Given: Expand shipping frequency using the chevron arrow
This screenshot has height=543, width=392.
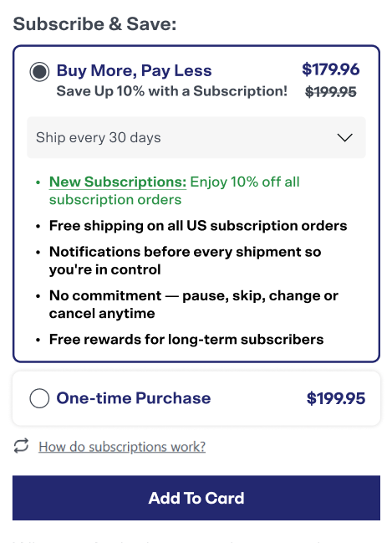Looking at the screenshot, I should [344, 137].
